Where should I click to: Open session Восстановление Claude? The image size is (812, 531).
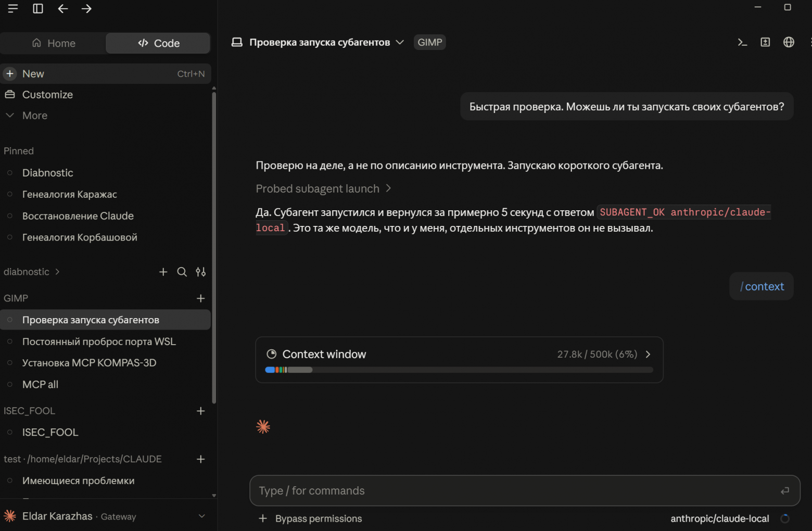click(106, 216)
